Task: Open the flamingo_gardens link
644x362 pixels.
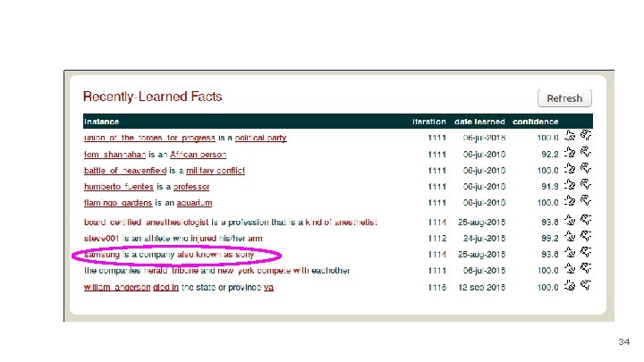Action: tap(118, 203)
